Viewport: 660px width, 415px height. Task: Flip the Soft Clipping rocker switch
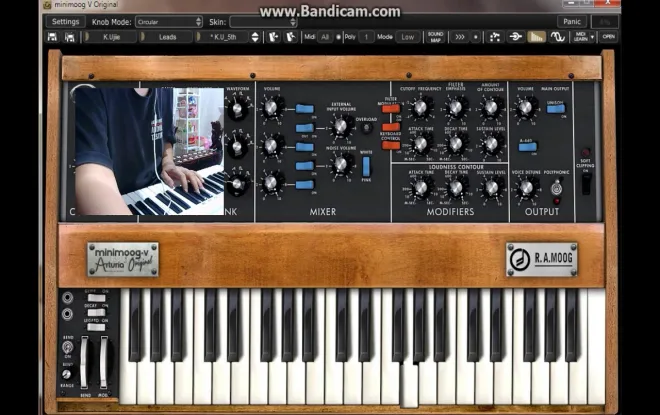[x=585, y=184]
